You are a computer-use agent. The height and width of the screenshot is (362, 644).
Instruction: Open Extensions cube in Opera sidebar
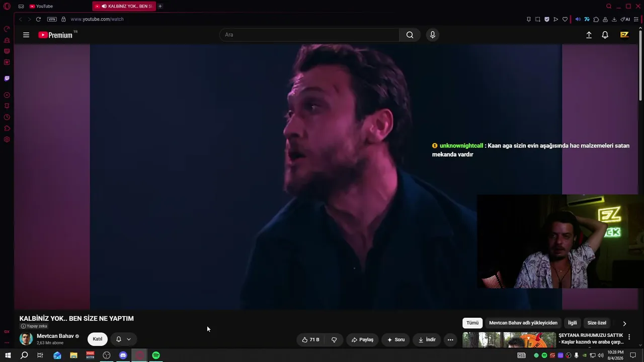click(7, 128)
